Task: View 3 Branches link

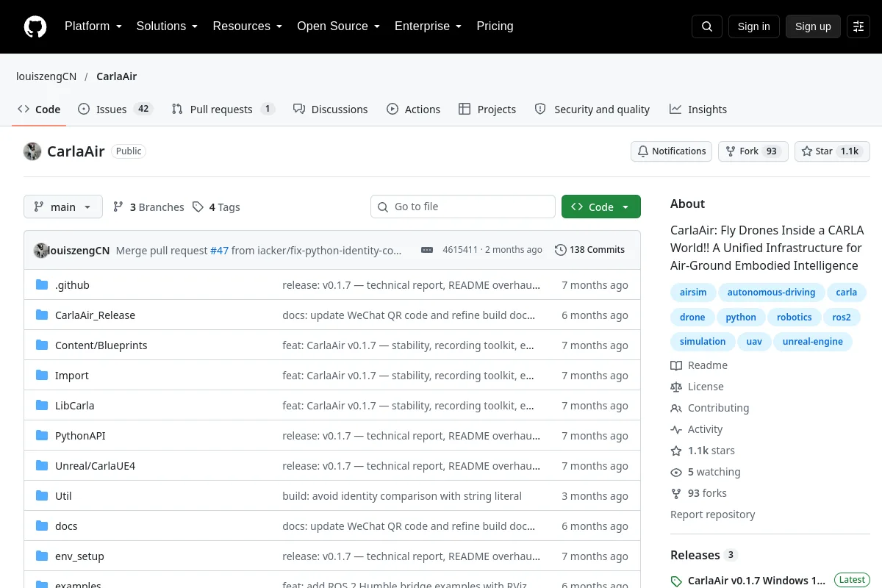Action: tap(148, 207)
